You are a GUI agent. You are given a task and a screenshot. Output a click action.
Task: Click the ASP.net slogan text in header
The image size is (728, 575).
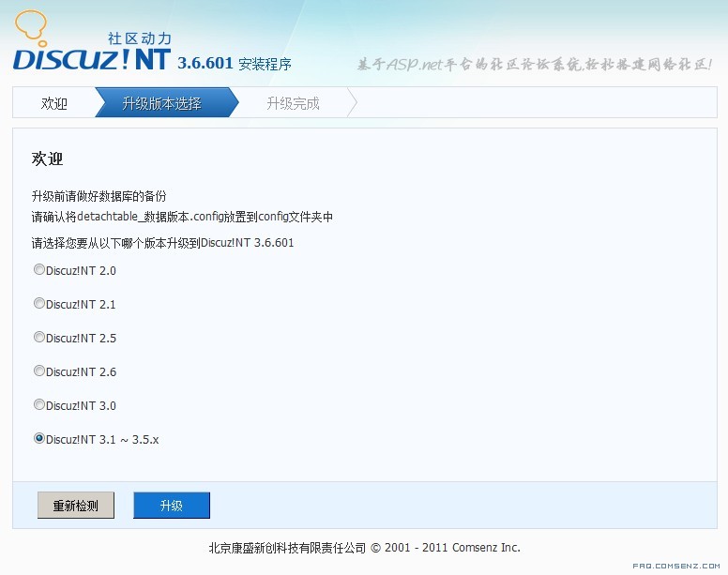pyautogui.click(x=534, y=64)
